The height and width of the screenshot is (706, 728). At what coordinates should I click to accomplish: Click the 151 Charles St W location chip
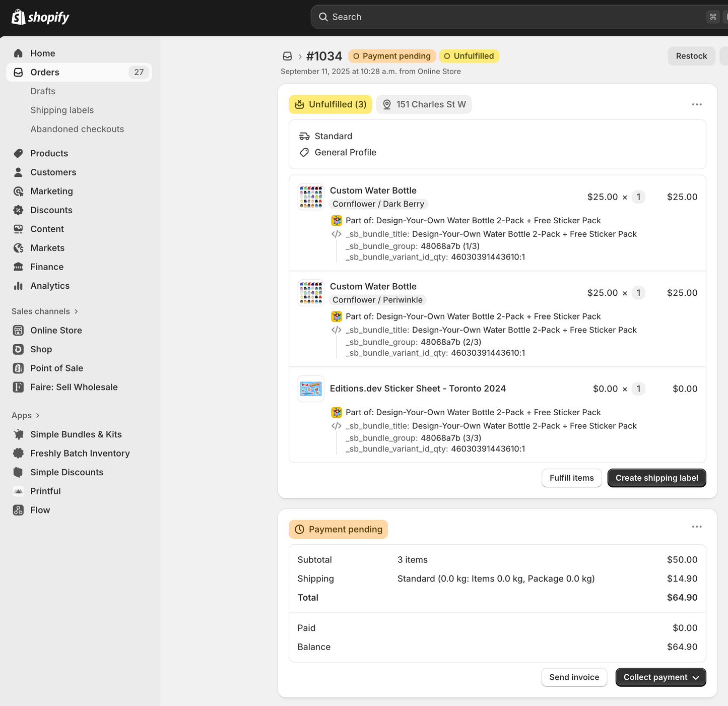[x=424, y=104]
